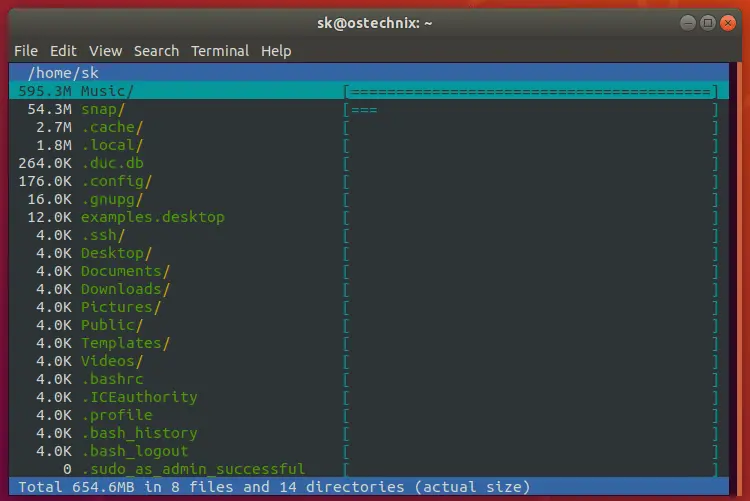This screenshot has height=501, width=750.
Task: Open the Edit menu
Action: pos(63,51)
